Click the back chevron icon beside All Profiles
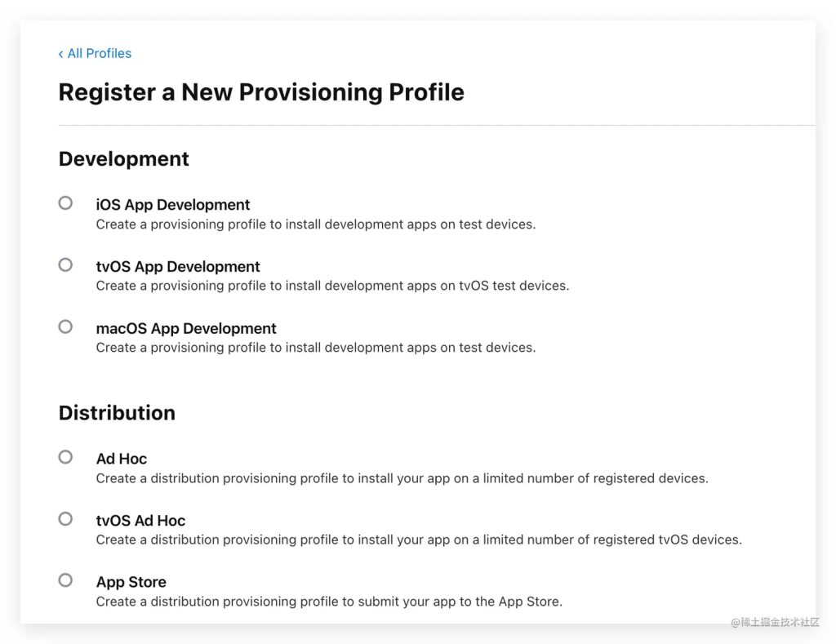Viewport: 836px width, 644px height. point(60,53)
